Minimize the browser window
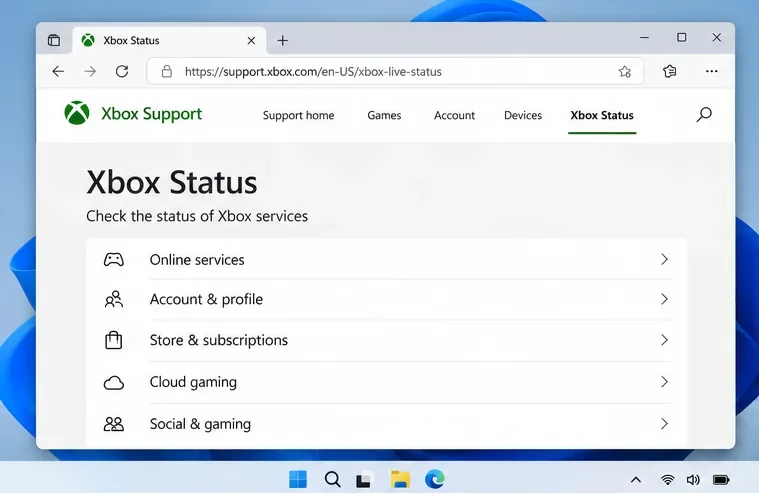The image size is (759, 494). [644, 37]
